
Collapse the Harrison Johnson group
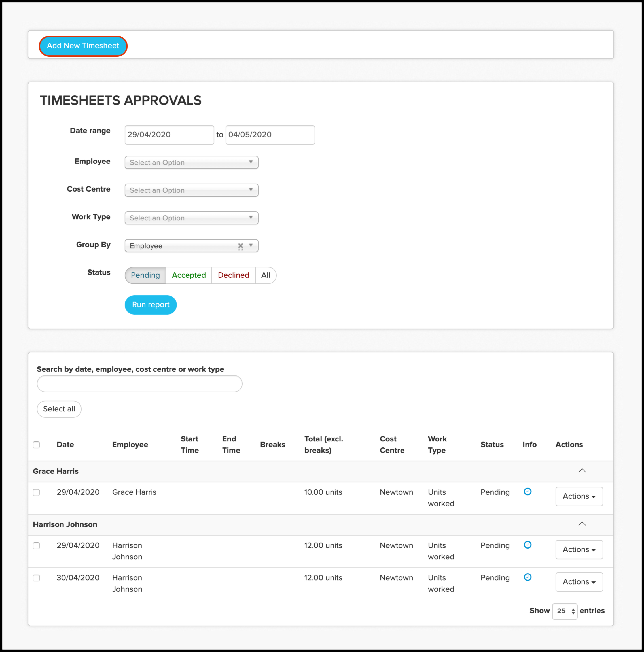click(582, 524)
